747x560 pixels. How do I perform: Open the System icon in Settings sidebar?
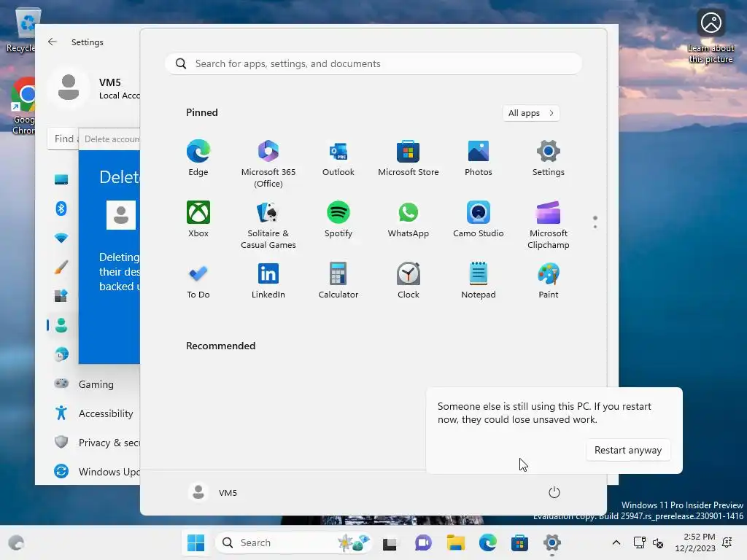tap(61, 179)
